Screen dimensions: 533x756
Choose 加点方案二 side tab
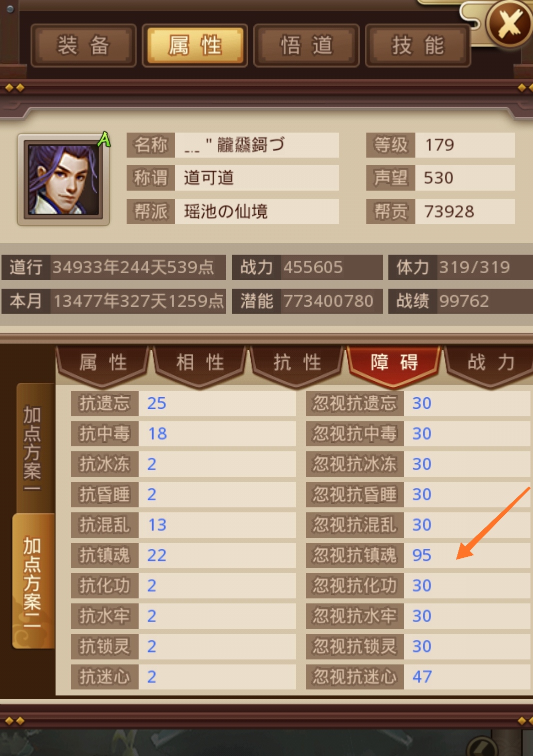coord(33,580)
